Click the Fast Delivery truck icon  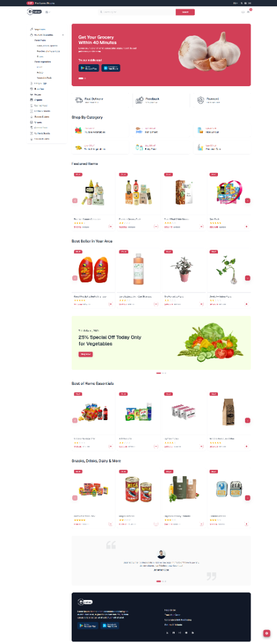click(x=79, y=100)
